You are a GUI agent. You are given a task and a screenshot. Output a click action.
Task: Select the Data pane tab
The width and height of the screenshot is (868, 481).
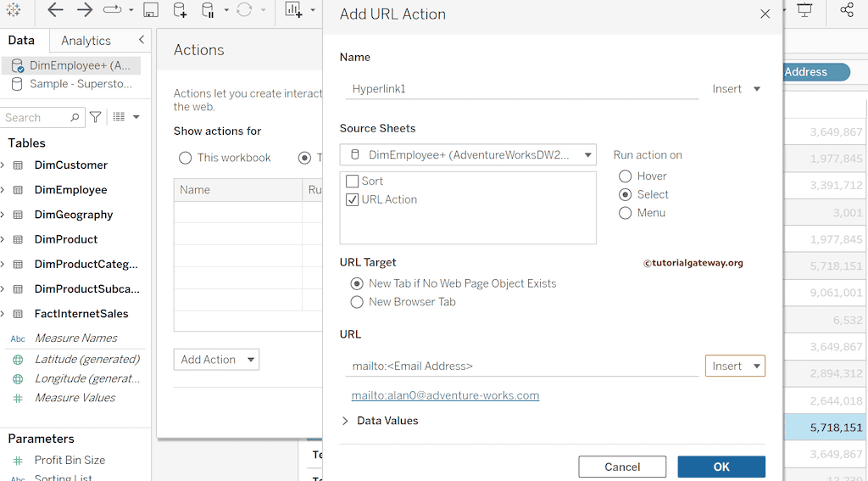tap(21, 41)
